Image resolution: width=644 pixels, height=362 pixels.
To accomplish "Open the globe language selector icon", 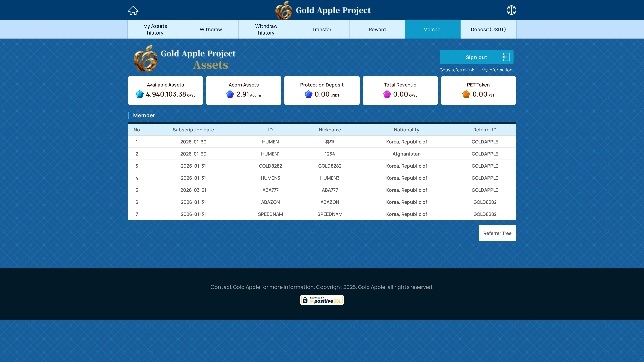I will point(511,10).
